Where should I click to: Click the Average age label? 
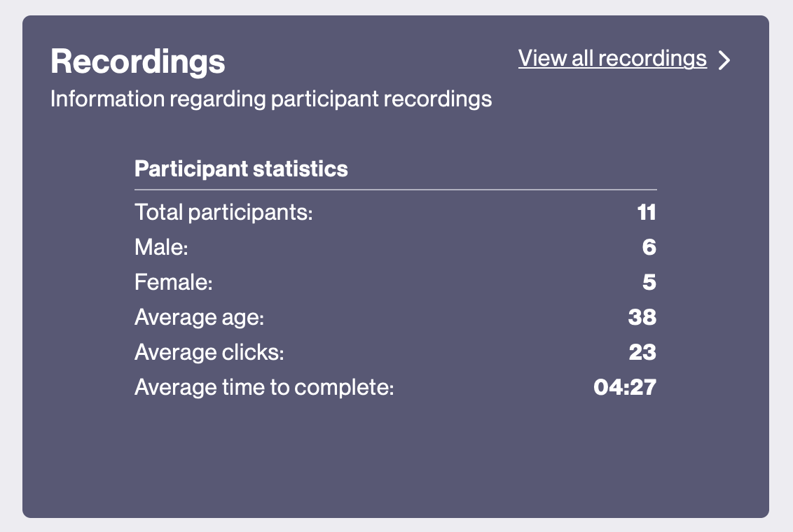point(199,318)
